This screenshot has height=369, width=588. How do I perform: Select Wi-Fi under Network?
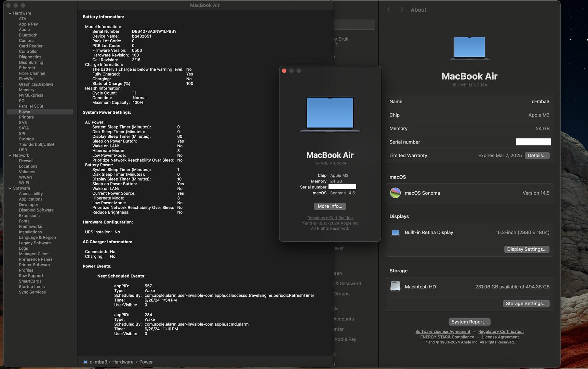(x=24, y=183)
